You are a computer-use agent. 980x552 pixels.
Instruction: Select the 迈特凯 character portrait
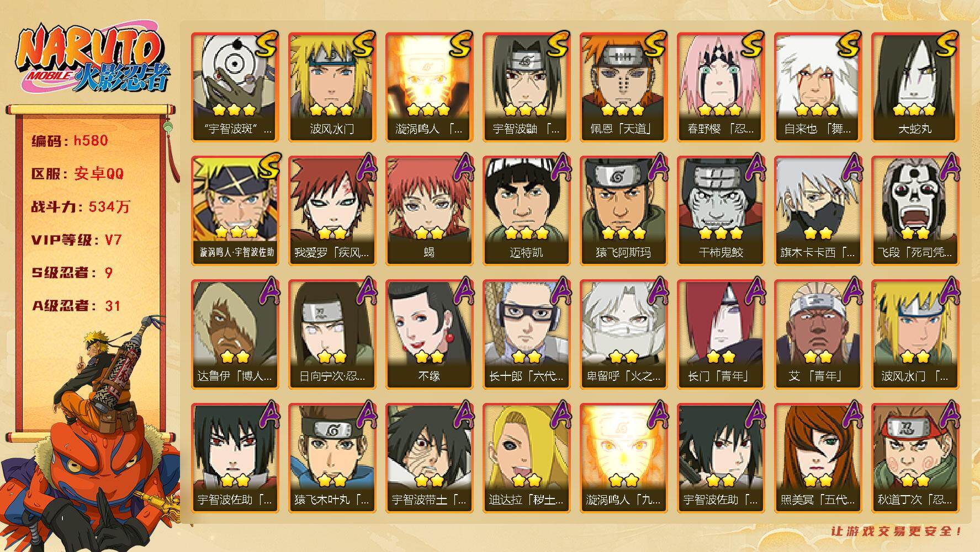(527, 211)
